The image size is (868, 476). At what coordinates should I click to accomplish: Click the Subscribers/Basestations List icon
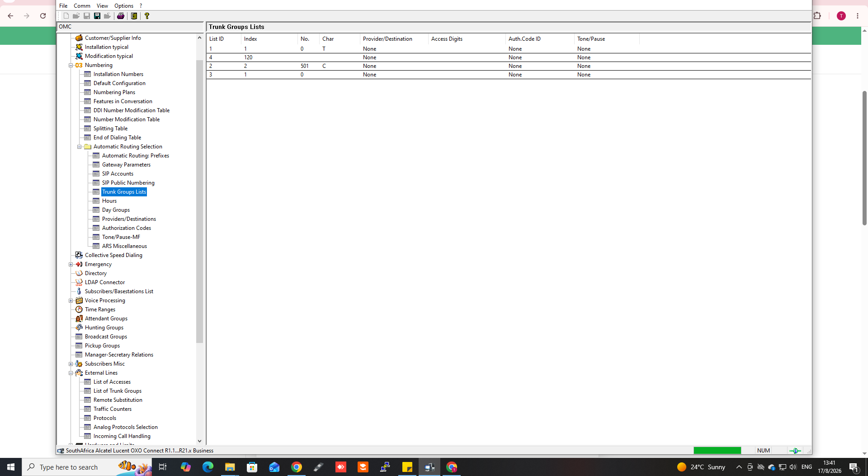tap(79, 291)
